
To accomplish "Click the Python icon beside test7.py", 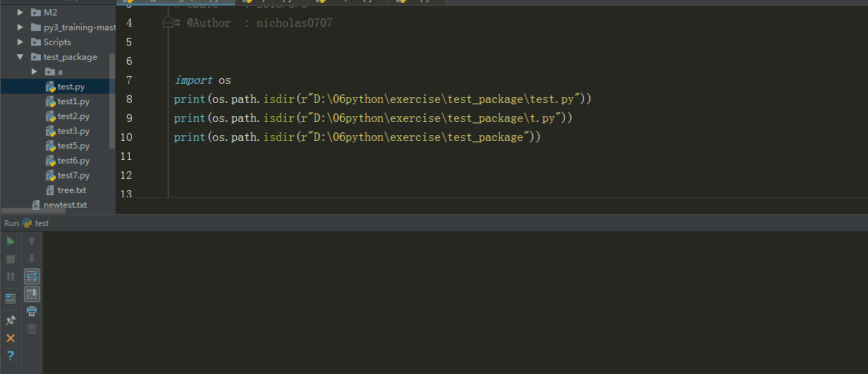I will click(x=50, y=175).
